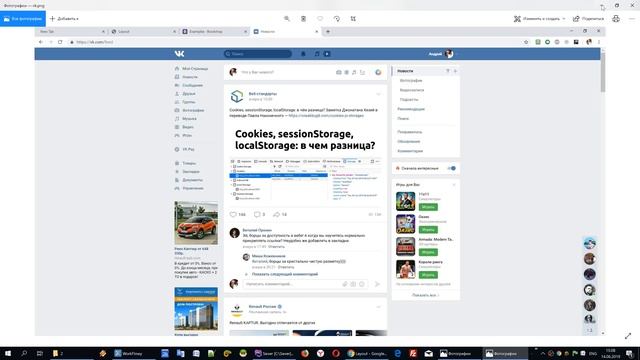Open the VK music note icon in header
640x360 pixels.
[x=317, y=54]
